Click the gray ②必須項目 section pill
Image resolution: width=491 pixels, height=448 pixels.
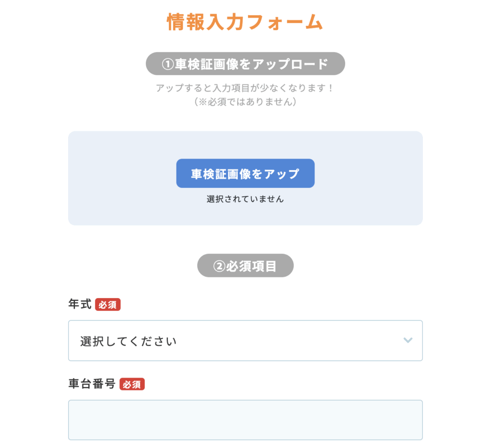tap(245, 266)
